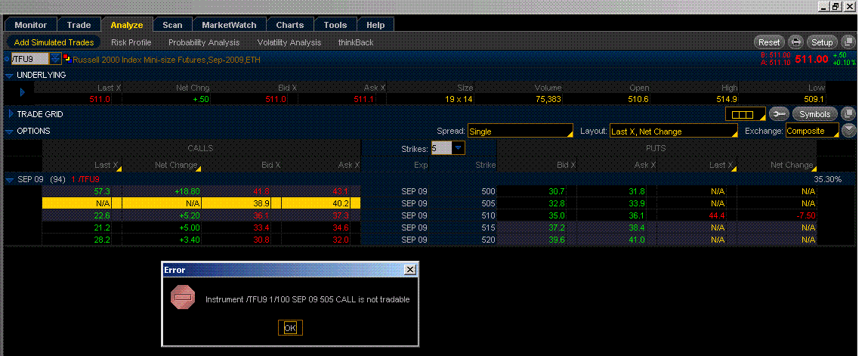Screen dimensions: 868x356
Task: Select the Add Simulated Trades sub-tab
Action: (54, 42)
